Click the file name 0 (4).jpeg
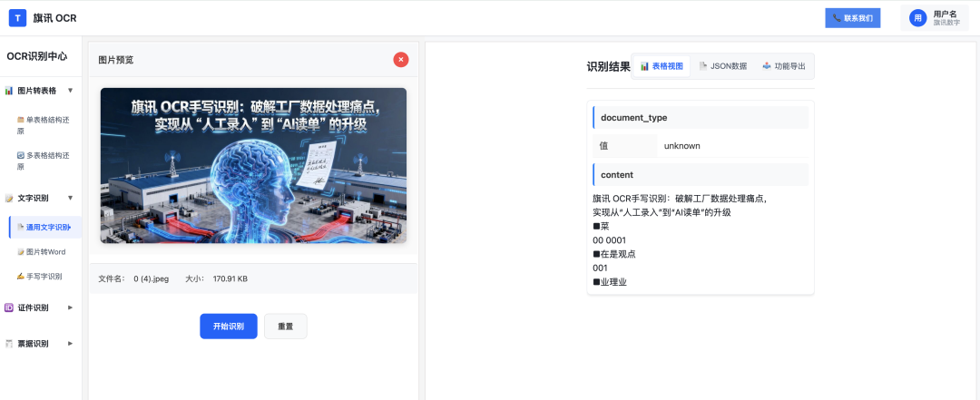Screen dimensions: 980x400 tap(152, 278)
